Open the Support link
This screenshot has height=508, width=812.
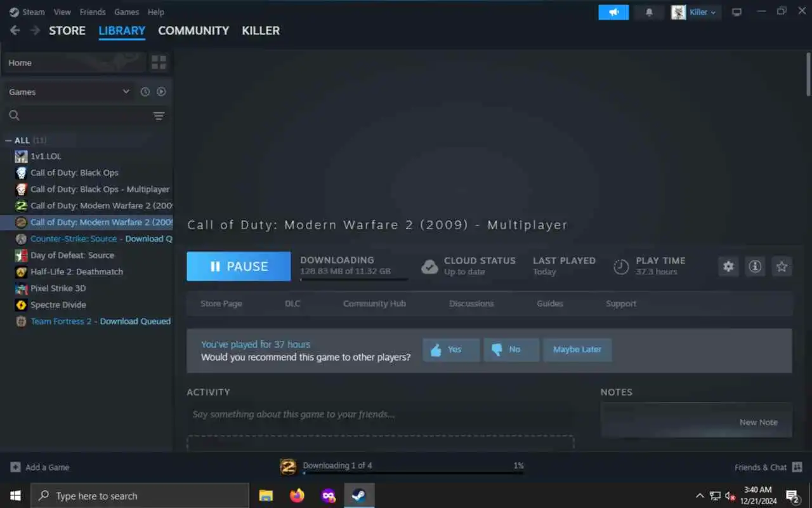click(x=621, y=304)
